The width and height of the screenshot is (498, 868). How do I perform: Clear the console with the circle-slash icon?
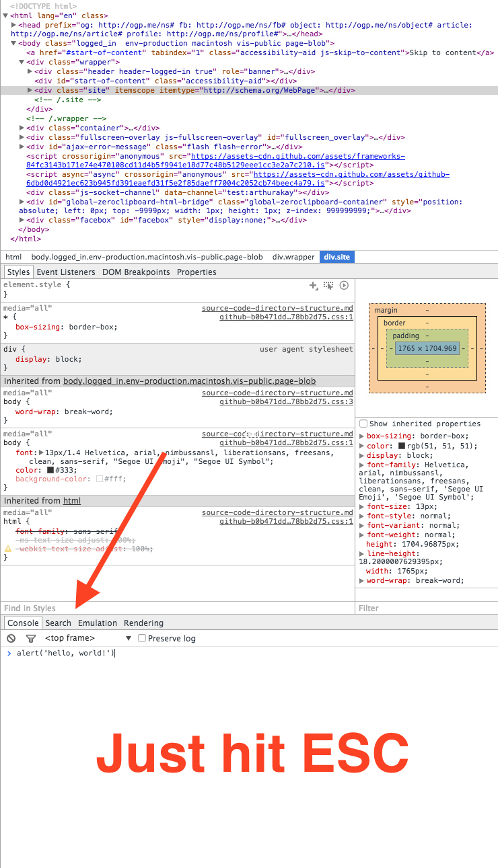[x=11, y=638]
